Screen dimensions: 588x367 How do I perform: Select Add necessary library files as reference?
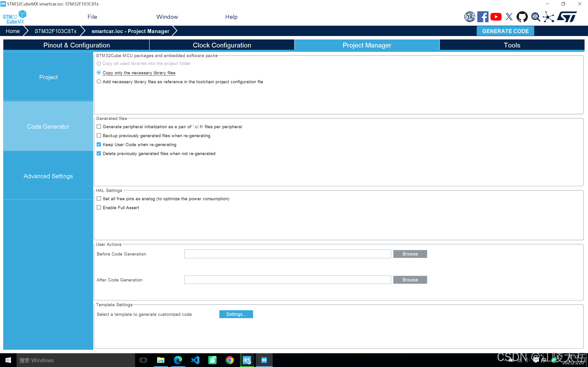pyautogui.click(x=99, y=82)
